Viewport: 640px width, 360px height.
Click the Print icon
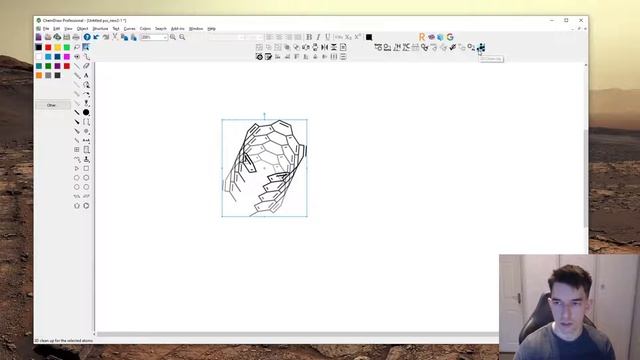coord(76,37)
